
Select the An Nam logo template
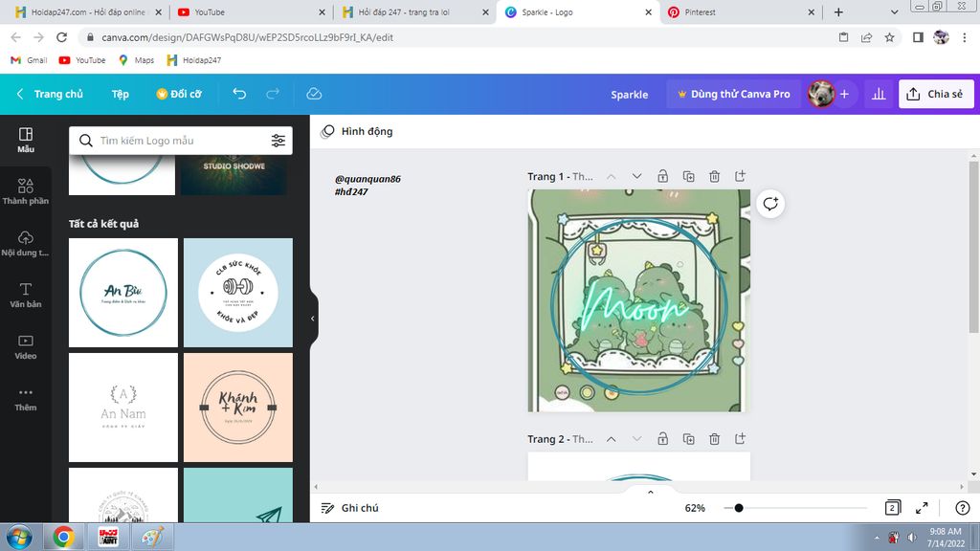click(123, 408)
